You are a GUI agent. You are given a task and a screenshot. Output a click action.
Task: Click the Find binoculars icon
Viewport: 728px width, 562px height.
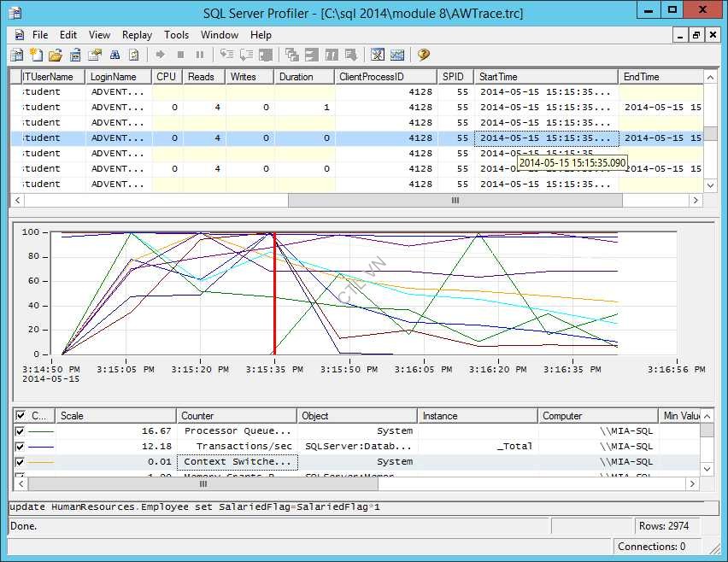click(x=114, y=55)
